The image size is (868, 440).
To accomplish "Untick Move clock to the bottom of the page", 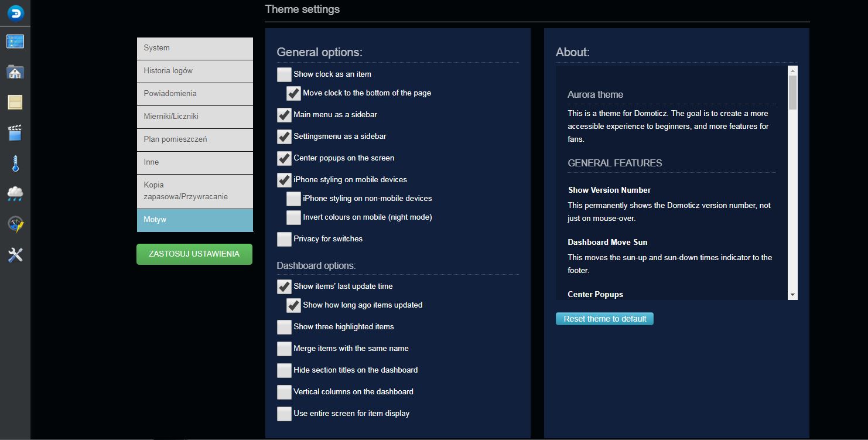I will 293,93.
